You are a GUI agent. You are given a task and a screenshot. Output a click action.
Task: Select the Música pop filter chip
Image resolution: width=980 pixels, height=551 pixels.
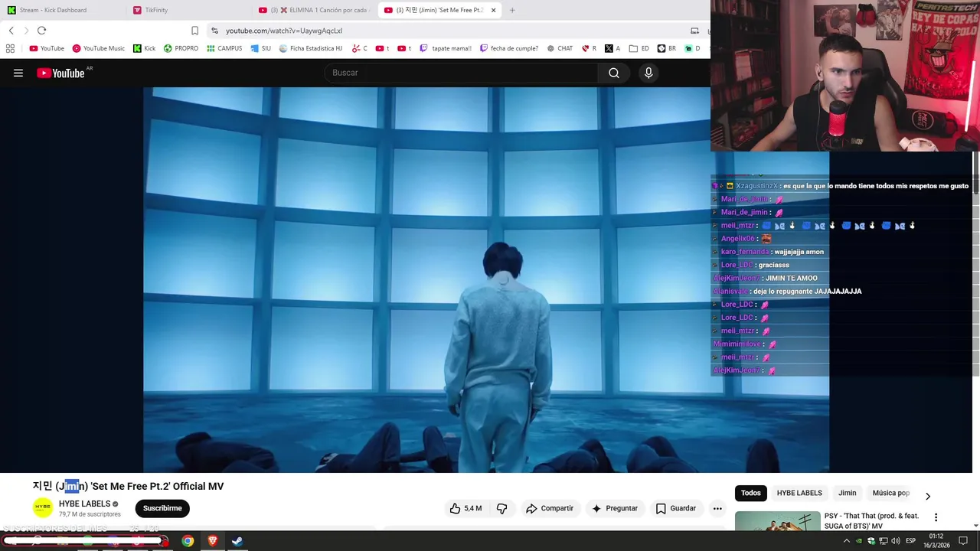coord(891,493)
